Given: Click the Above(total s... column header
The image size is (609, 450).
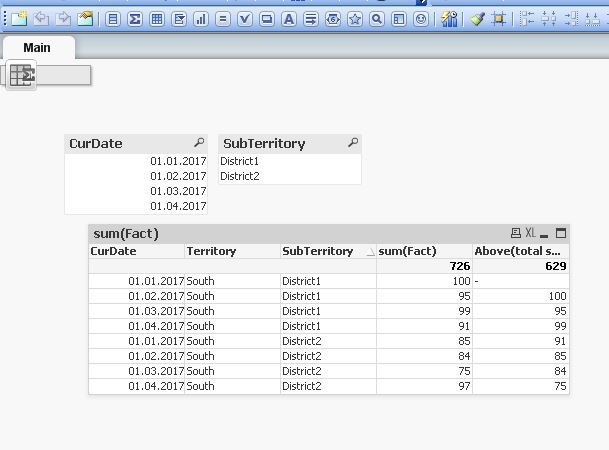Looking at the screenshot, I should pyautogui.click(x=520, y=251).
